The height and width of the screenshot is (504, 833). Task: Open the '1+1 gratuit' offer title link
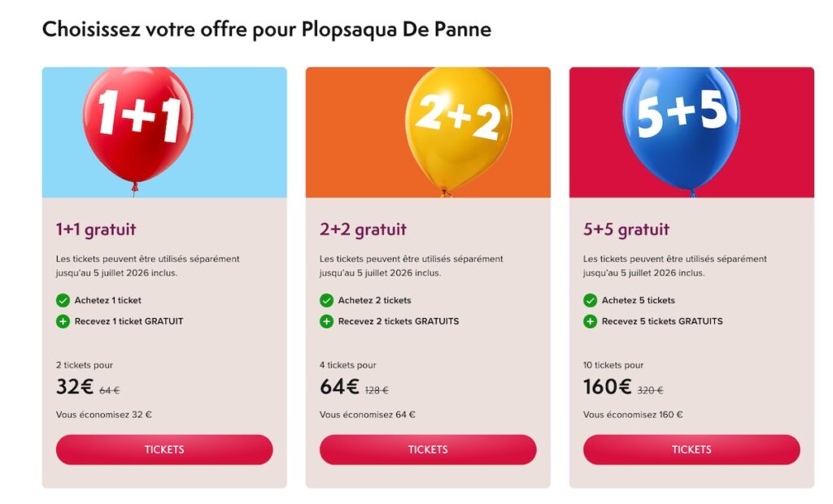pos(95,228)
